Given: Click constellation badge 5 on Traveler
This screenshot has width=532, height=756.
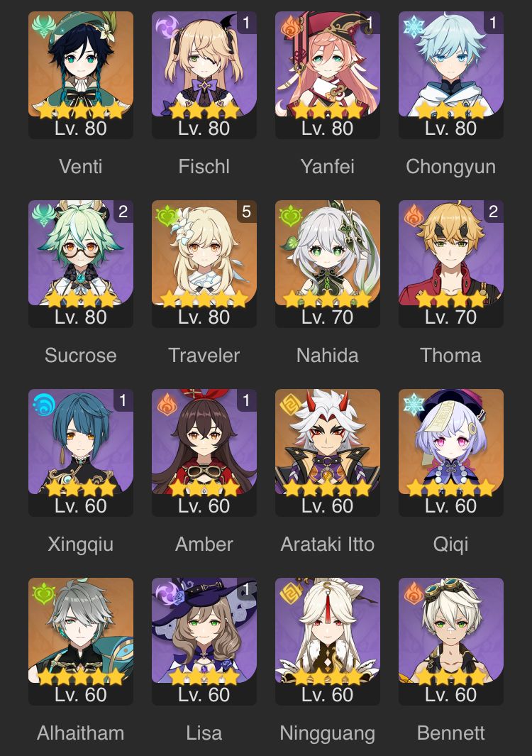Looking at the screenshot, I should click(x=246, y=212).
